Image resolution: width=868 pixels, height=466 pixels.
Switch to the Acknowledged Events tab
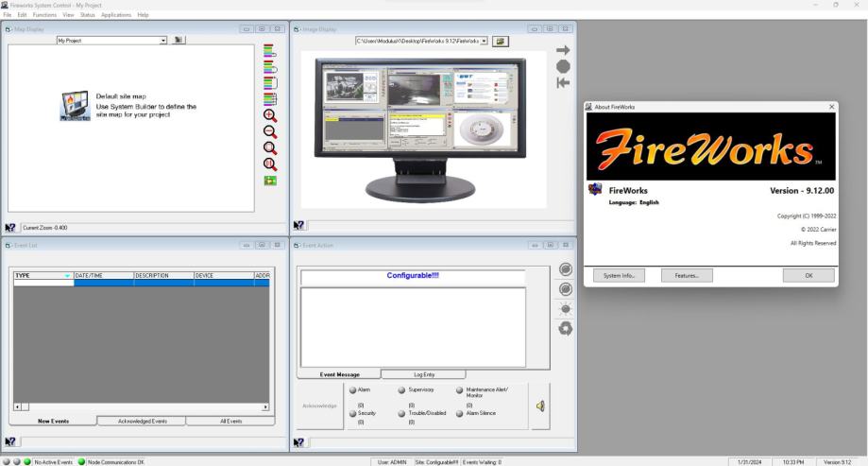pyautogui.click(x=143, y=422)
